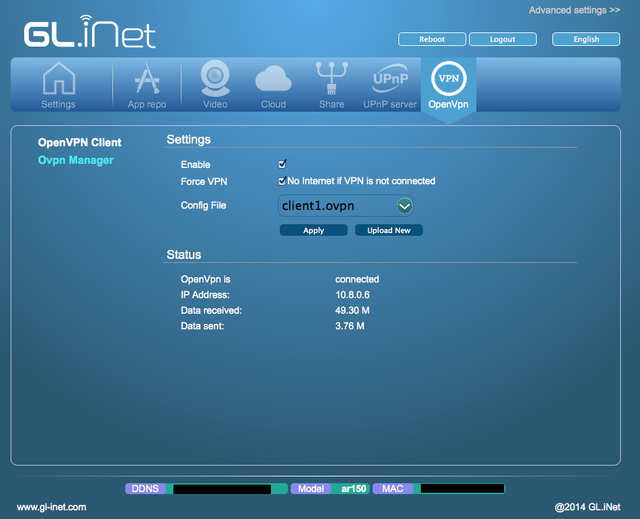Viewport: 640px width, 519px height.
Task: Open the UPnP server icon
Action: point(390,78)
